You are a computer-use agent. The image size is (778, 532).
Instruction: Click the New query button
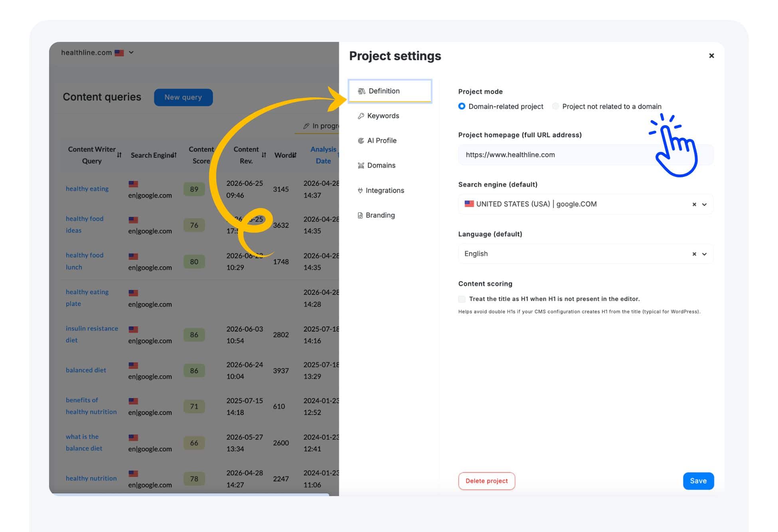pos(183,97)
